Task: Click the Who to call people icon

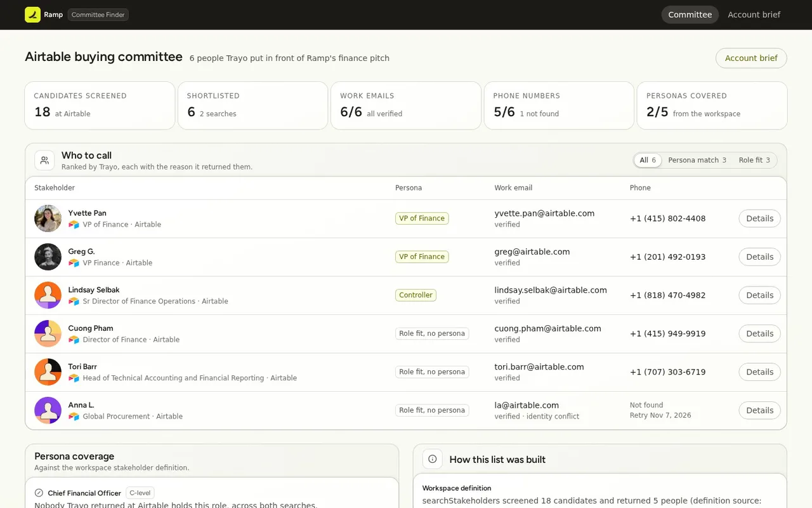Action: coord(44,161)
